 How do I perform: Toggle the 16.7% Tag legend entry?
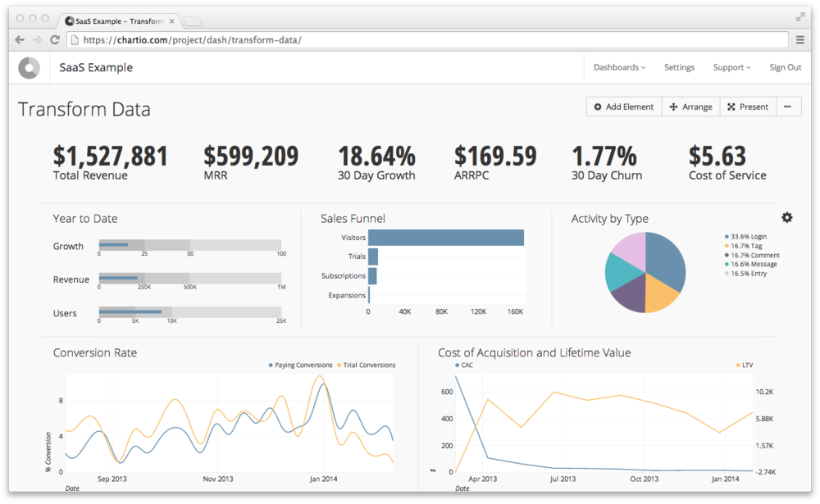pyautogui.click(x=743, y=246)
